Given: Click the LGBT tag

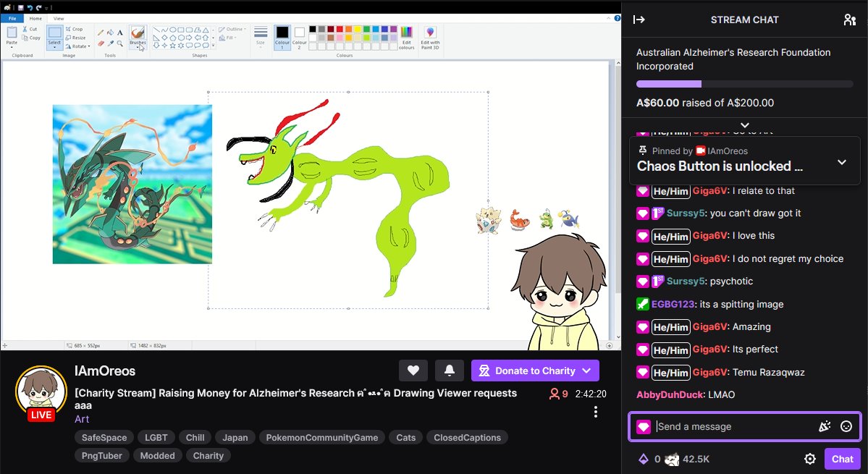Looking at the screenshot, I should [x=156, y=438].
